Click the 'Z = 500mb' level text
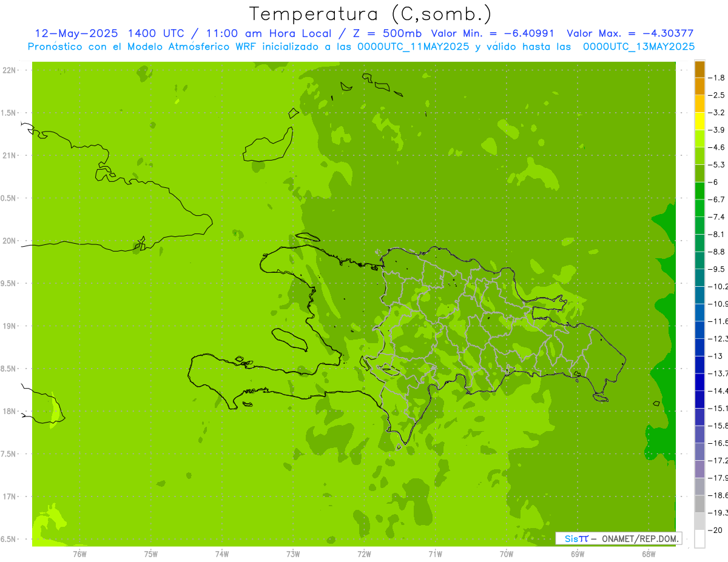Viewport: 728px width, 562px height. coord(386,34)
